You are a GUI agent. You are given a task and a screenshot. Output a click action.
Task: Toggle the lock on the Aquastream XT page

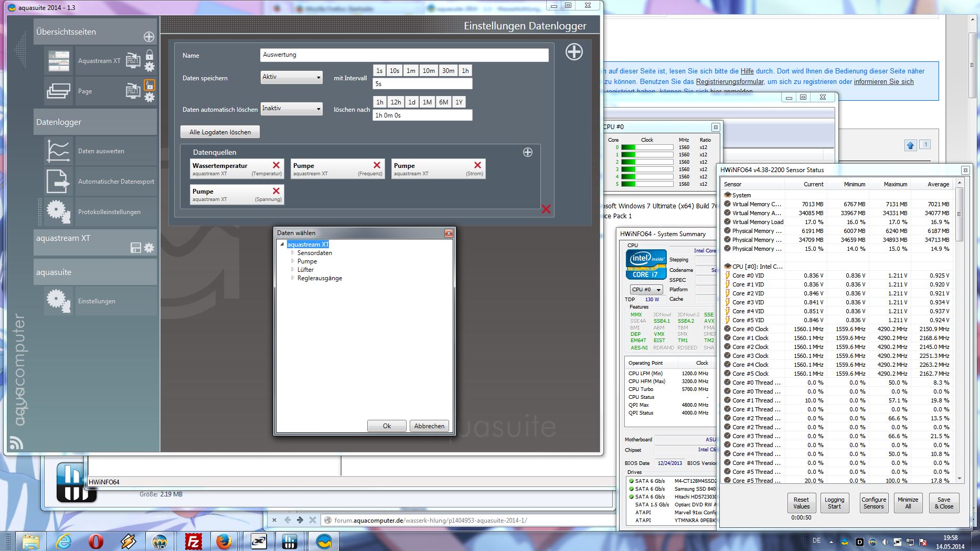click(x=150, y=55)
